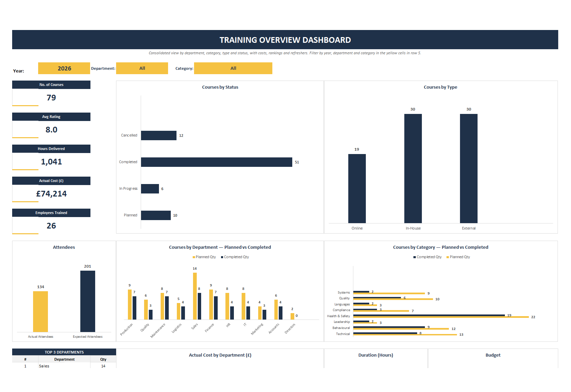Click the Health & Safety category label
Viewport: 571px width, 392px height.
[338, 316]
